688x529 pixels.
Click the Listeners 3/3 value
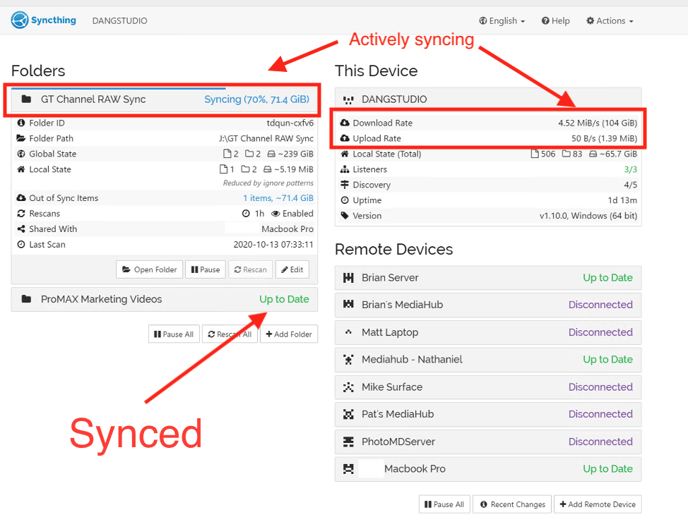[x=631, y=169]
